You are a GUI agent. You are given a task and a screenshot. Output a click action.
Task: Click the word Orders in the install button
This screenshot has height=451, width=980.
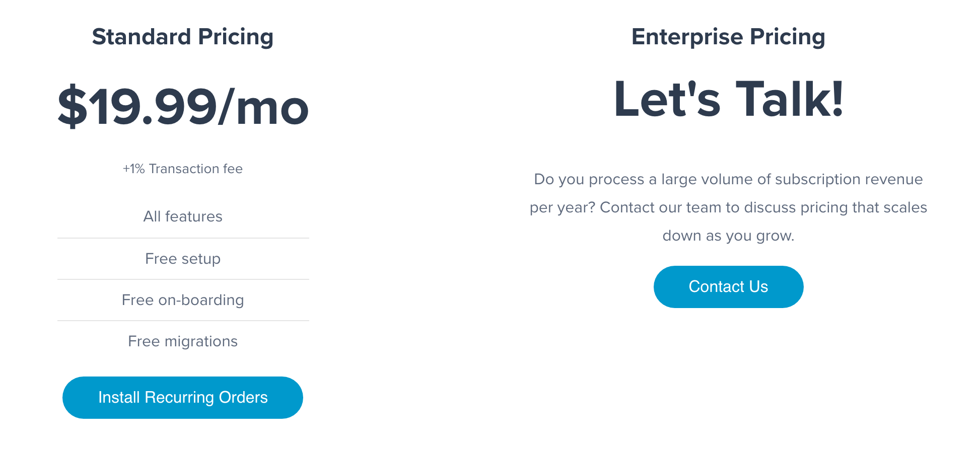(x=243, y=398)
